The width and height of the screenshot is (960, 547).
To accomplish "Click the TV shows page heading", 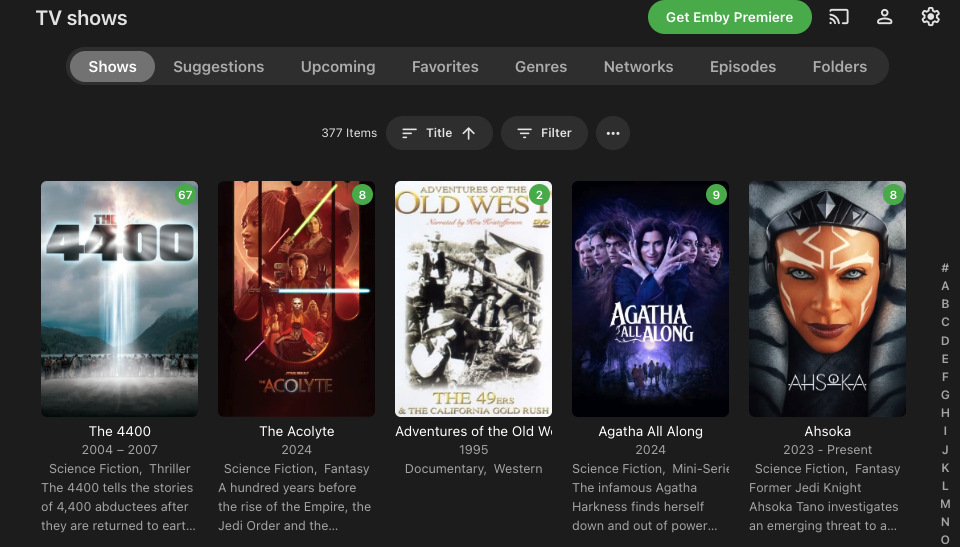I will point(81,18).
